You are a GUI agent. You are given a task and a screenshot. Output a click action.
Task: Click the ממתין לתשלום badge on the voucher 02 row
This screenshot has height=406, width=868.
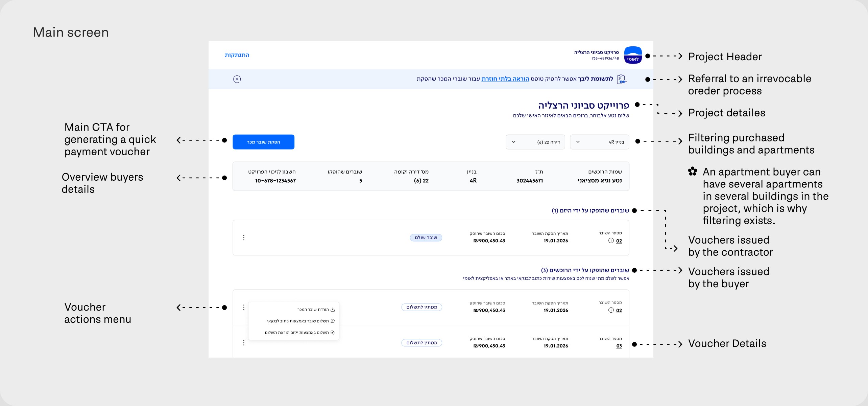pyautogui.click(x=421, y=307)
